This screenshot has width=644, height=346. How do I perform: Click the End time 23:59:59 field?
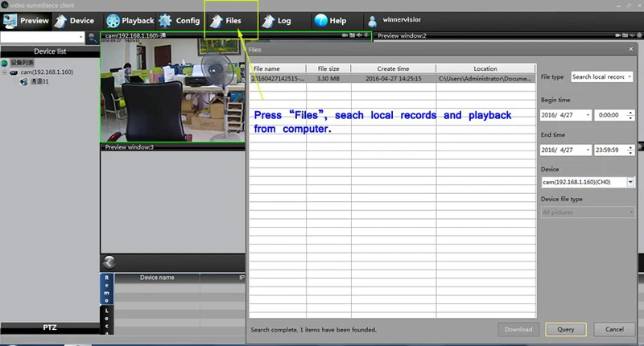[x=609, y=150]
